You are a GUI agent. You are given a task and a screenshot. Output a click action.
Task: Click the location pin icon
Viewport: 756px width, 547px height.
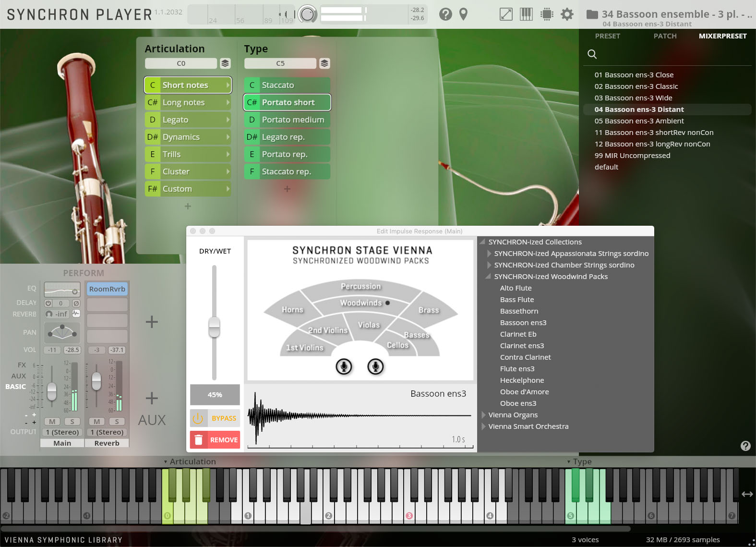(x=463, y=14)
